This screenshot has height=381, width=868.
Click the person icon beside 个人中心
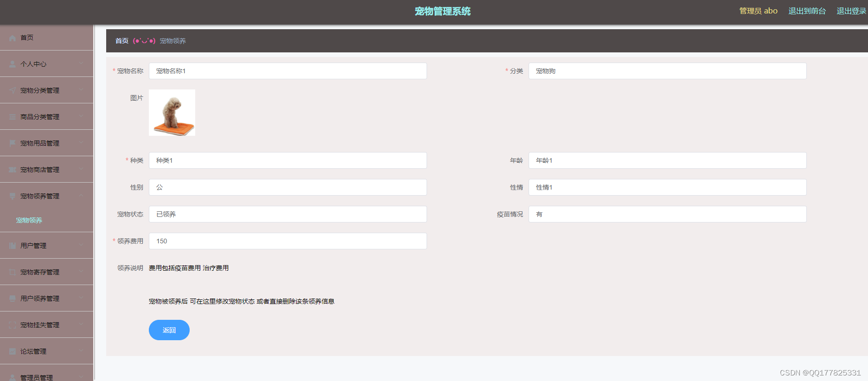13,64
